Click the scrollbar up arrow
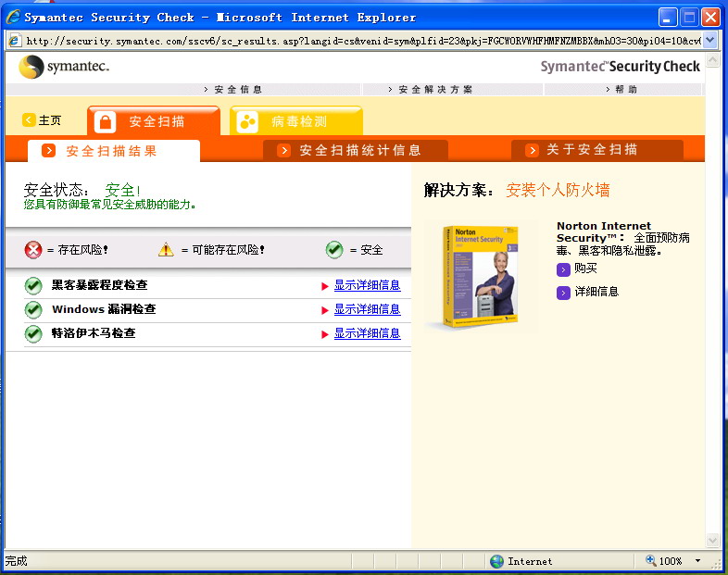The width and height of the screenshot is (728, 575). click(712, 59)
